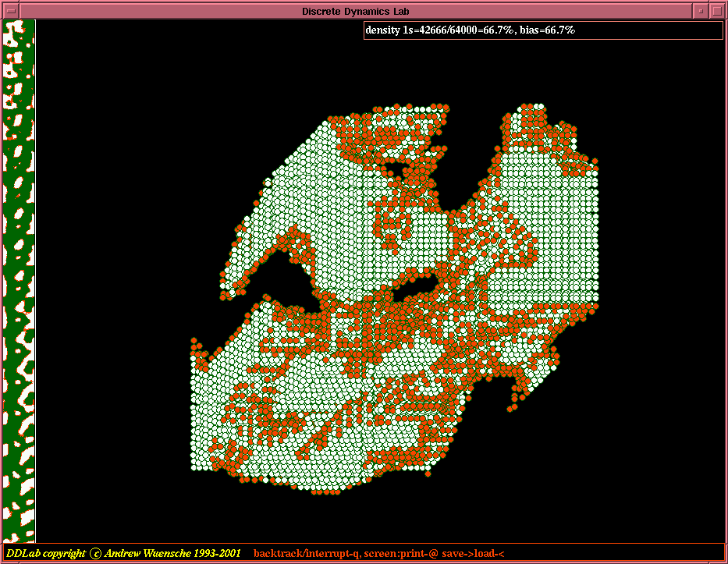Click the bias=66.7% value in the readout
Viewport: 728px width, 564px height.
(547, 30)
